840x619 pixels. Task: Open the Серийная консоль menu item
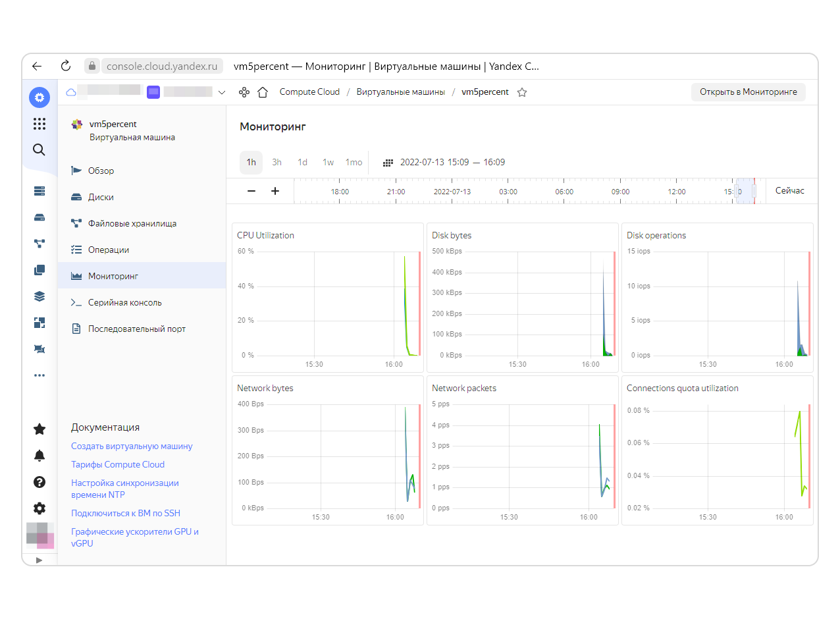142,302
